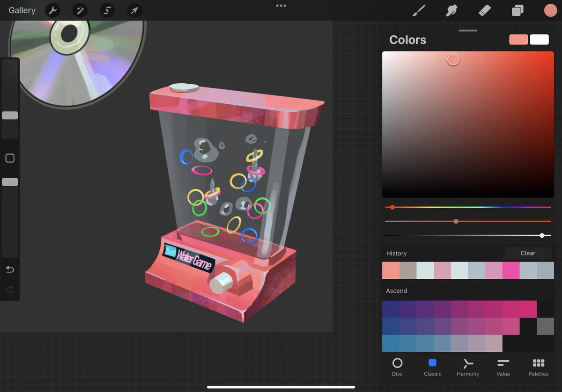Select the Brush tool
This screenshot has height=392, width=562.
pos(419,10)
